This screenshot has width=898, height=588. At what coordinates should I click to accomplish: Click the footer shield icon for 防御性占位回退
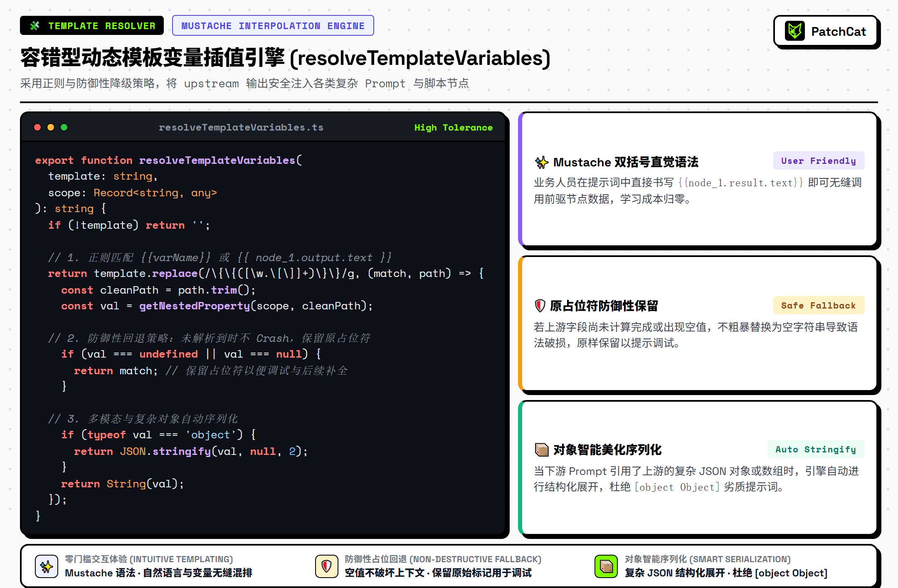coord(326,566)
